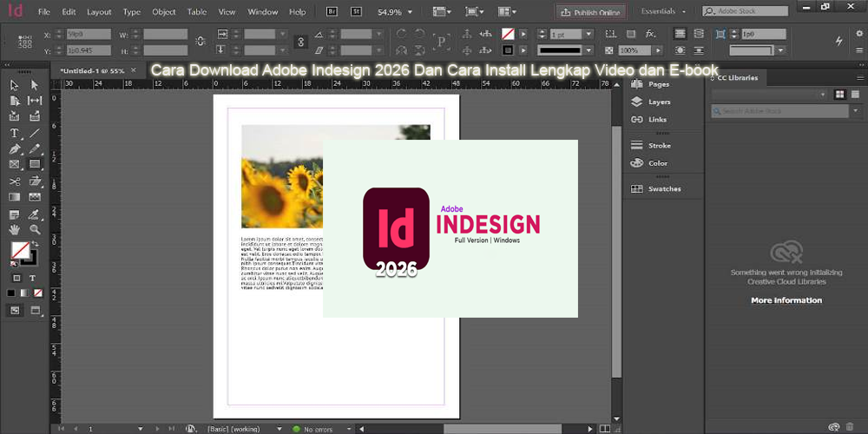Viewport: 868px width, 434px height.
Task: Click the Apply None swatch in toolbox
Action: pyautogui.click(x=37, y=293)
